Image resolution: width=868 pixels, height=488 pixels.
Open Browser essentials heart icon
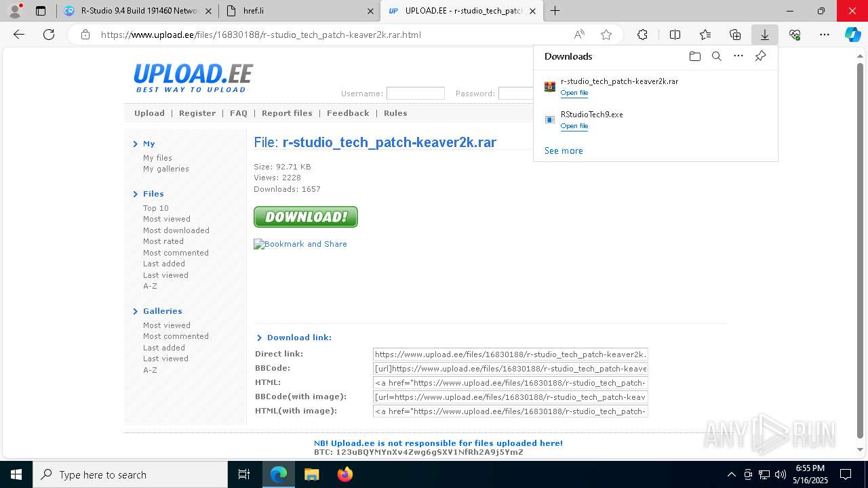(x=795, y=35)
